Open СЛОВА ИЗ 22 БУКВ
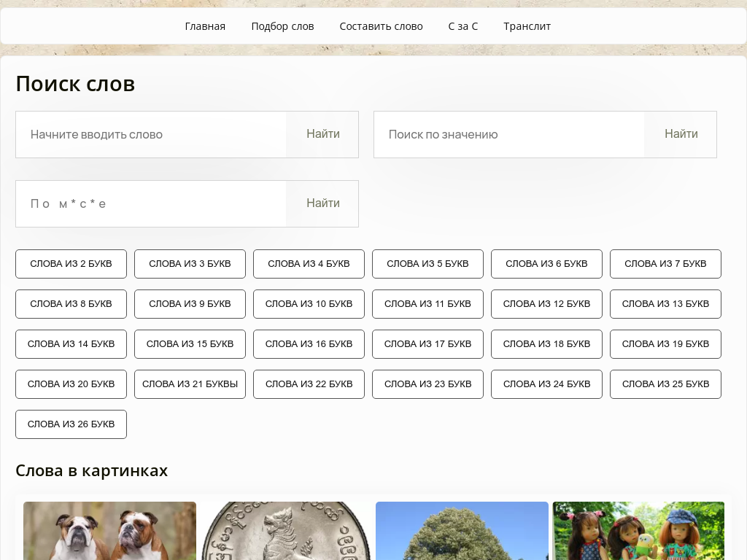Screen dimensions: 747x560 tap(309, 384)
